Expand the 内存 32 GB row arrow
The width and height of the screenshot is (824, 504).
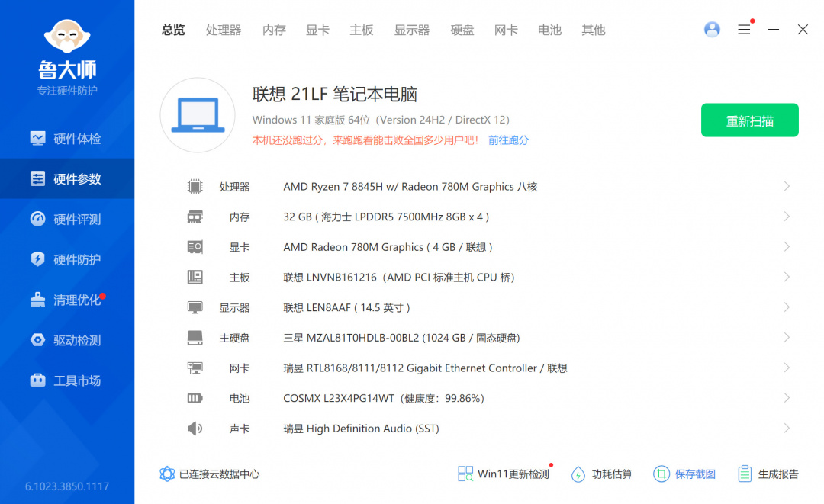click(787, 217)
